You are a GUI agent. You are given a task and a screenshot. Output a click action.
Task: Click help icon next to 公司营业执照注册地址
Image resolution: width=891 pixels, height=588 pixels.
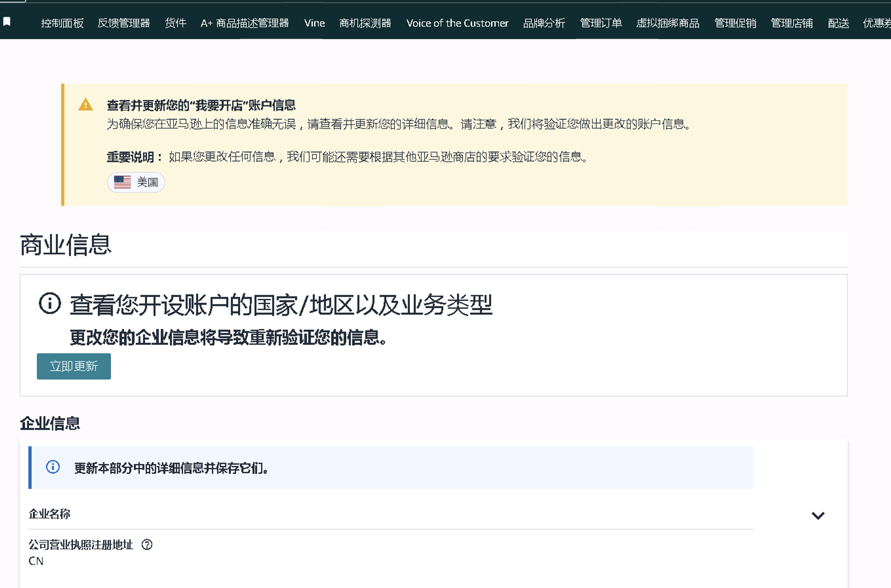(x=147, y=544)
